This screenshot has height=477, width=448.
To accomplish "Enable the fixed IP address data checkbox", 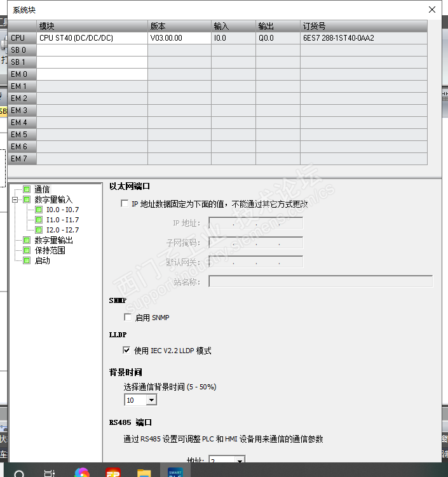I will pyautogui.click(x=125, y=203).
